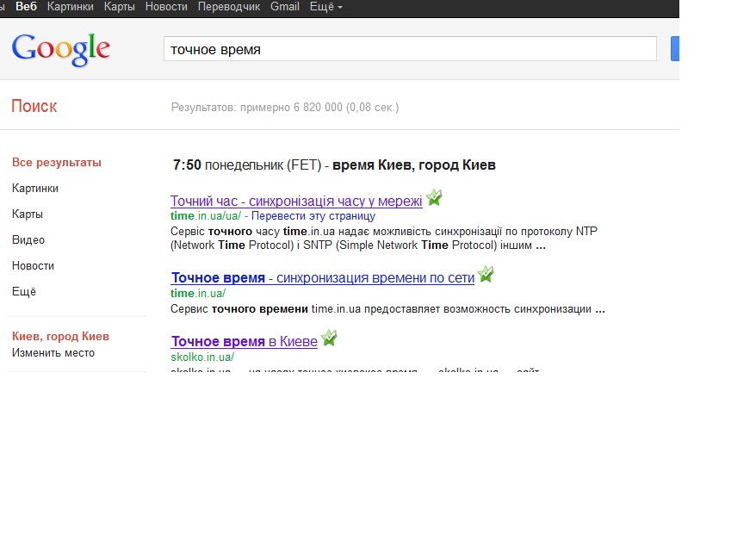The width and height of the screenshot is (756, 534).
Task: Click the 'Результатов: примерно 6 820 000' stats text
Action: [285, 107]
